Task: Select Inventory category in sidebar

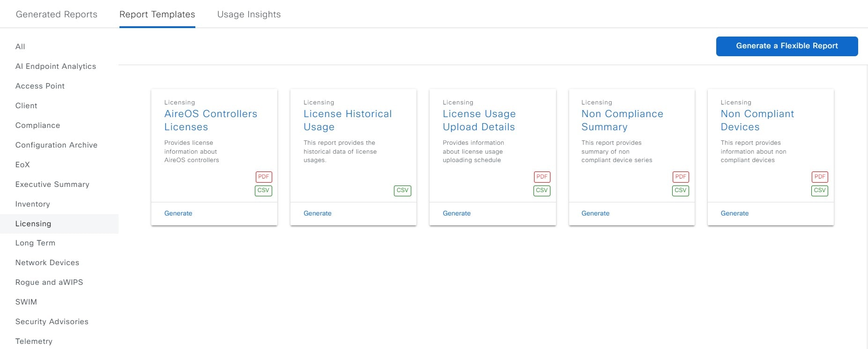Action: 33,204
